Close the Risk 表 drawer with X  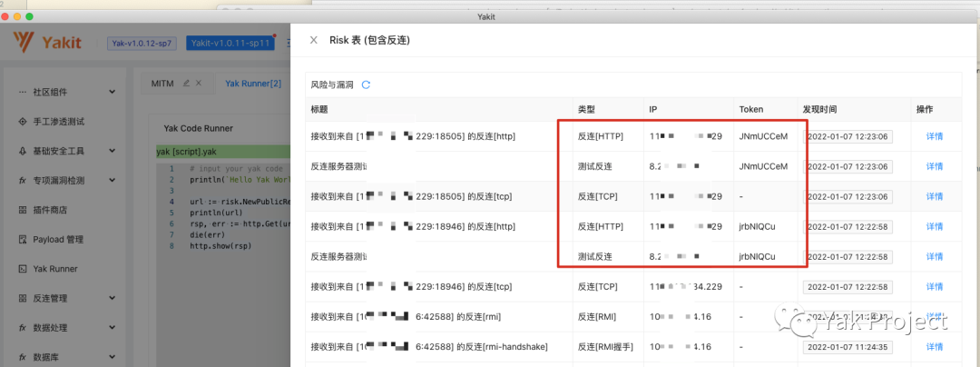314,40
